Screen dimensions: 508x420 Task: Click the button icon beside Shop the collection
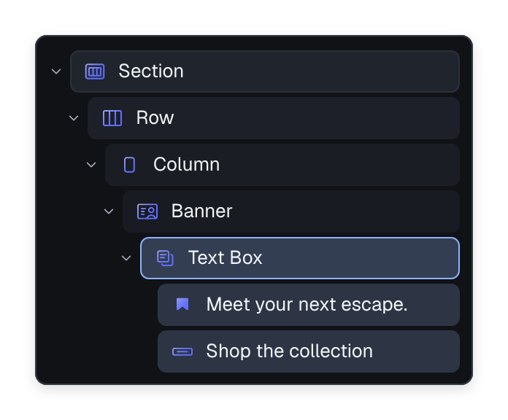pyautogui.click(x=182, y=351)
